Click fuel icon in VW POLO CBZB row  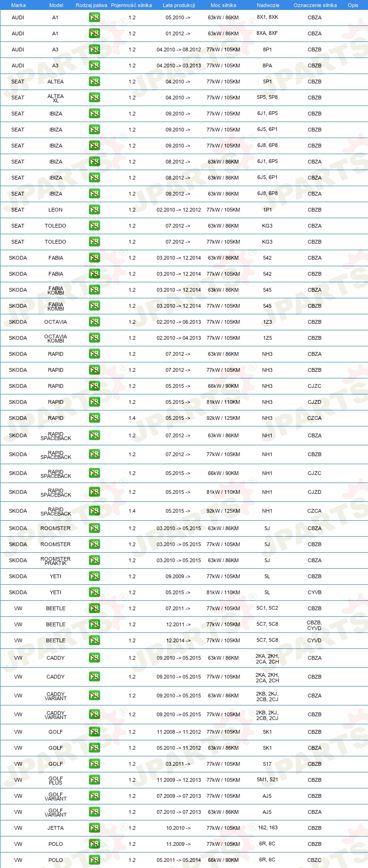click(x=94, y=844)
